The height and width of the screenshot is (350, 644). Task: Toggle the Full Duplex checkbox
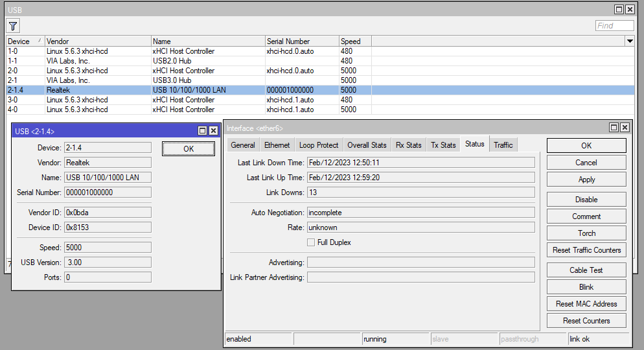(x=311, y=242)
